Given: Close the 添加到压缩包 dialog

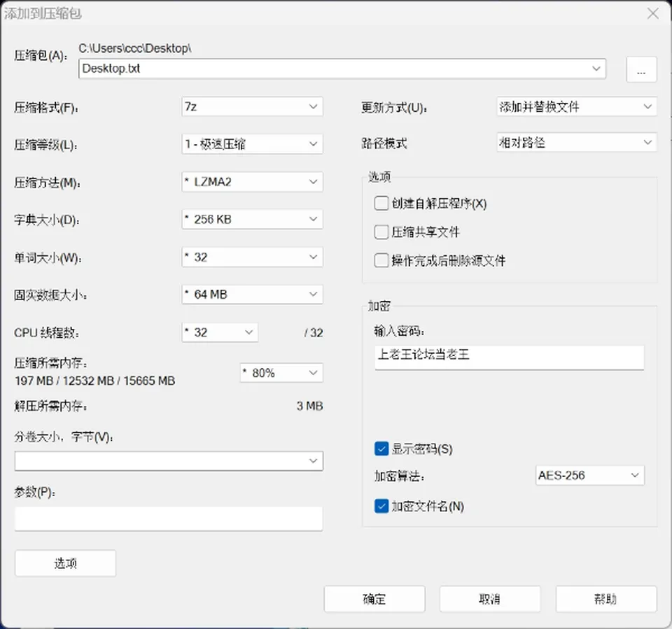Looking at the screenshot, I should (x=652, y=14).
